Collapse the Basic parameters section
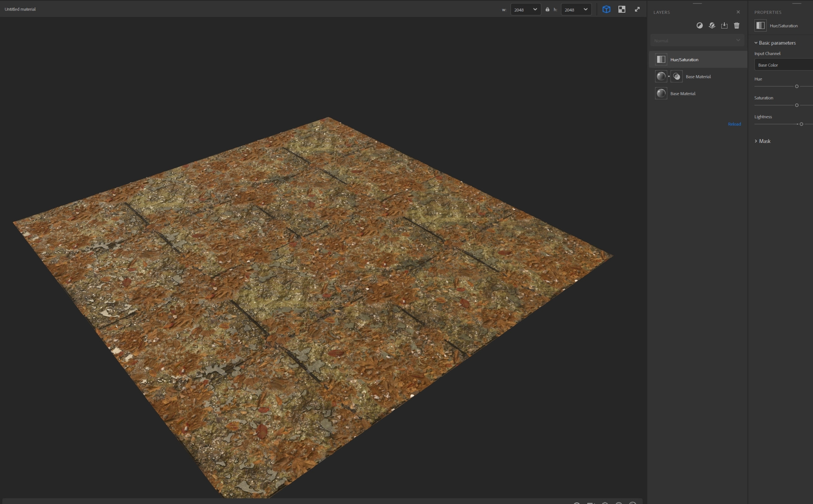The width and height of the screenshot is (813, 504). (x=756, y=43)
